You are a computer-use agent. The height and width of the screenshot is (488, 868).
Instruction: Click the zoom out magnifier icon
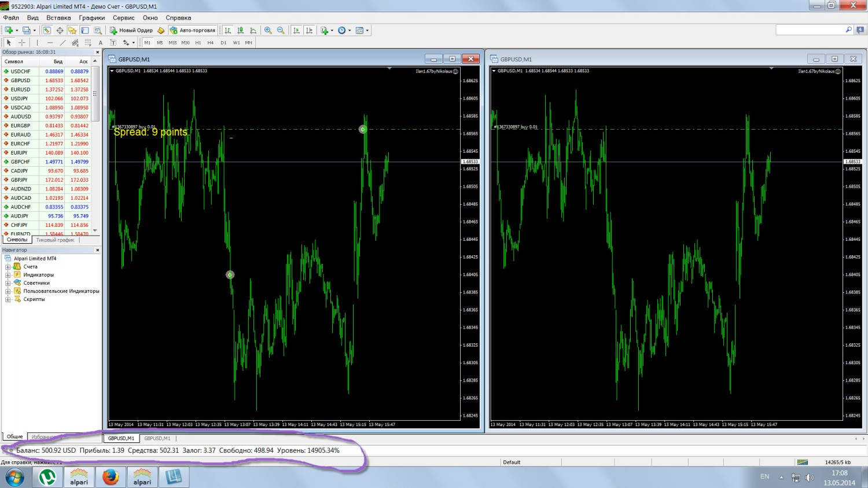[x=281, y=30]
